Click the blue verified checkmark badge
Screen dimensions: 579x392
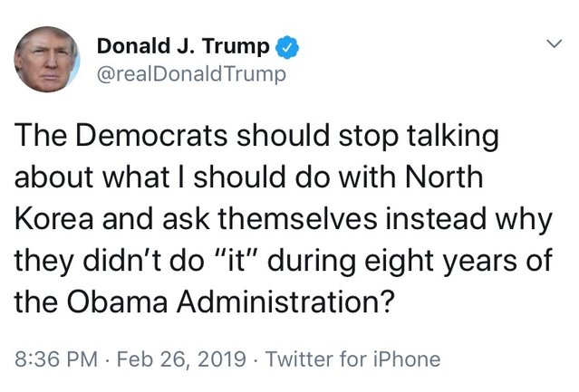pyautogui.click(x=285, y=44)
